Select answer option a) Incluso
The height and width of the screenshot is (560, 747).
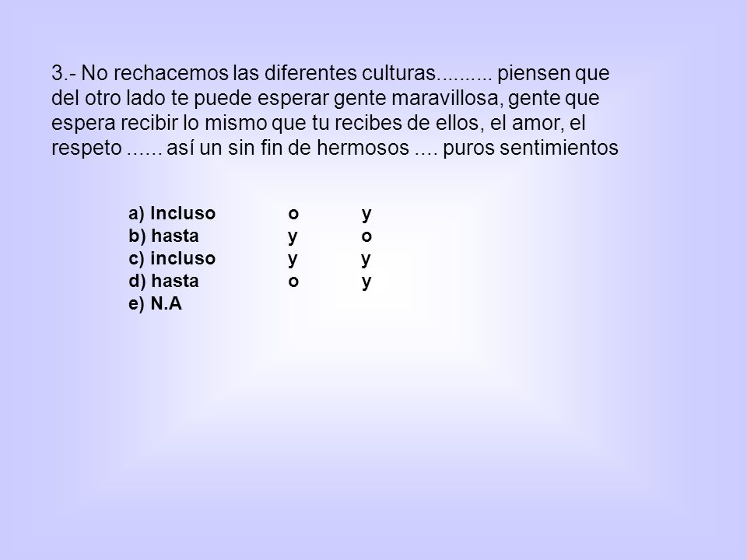(172, 213)
